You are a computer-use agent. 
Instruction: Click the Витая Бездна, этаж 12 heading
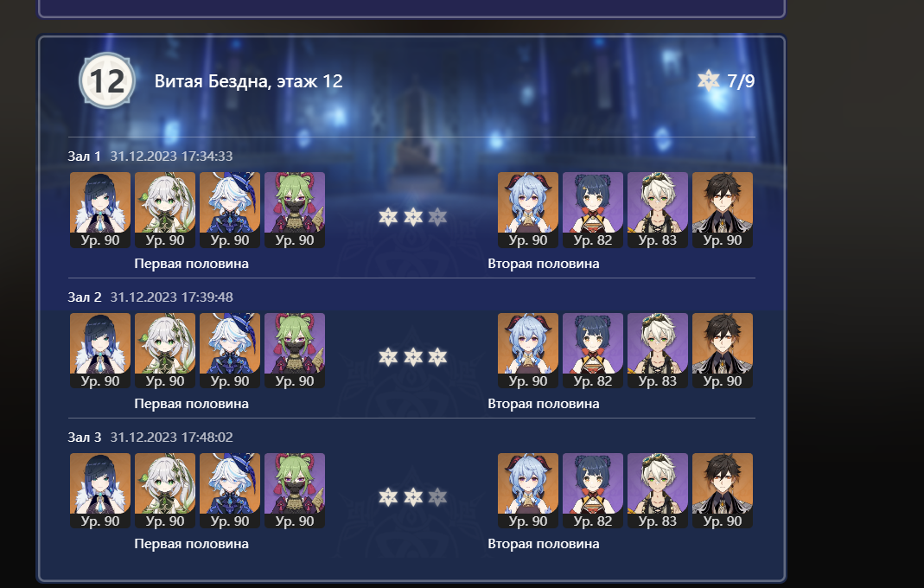(x=249, y=81)
